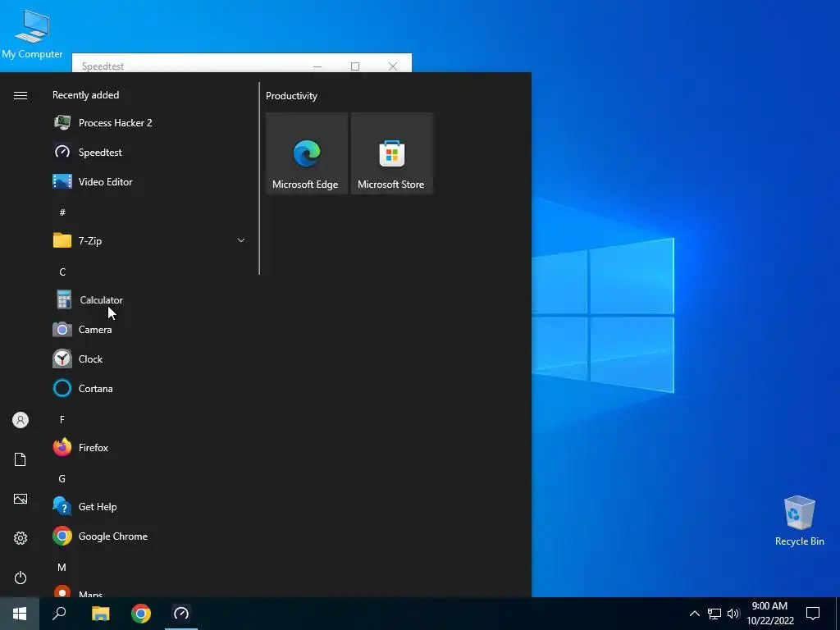The width and height of the screenshot is (840, 630).
Task: Open File Explorer on the taskbar
Action: [100, 614]
